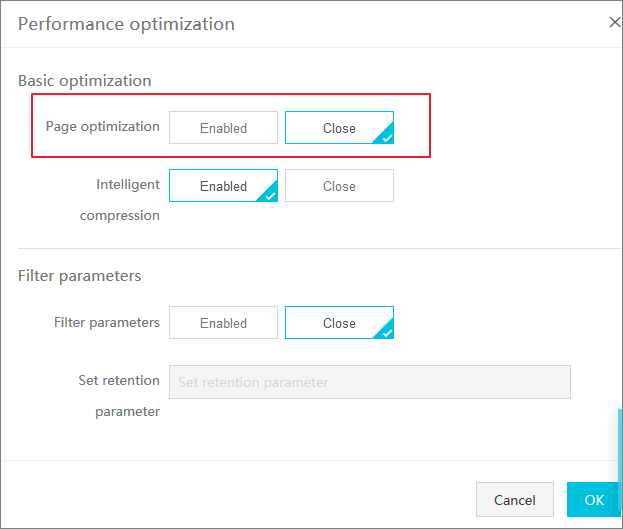Turn off Intelligent compression with Close
The width and height of the screenshot is (623, 529).
click(x=339, y=186)
